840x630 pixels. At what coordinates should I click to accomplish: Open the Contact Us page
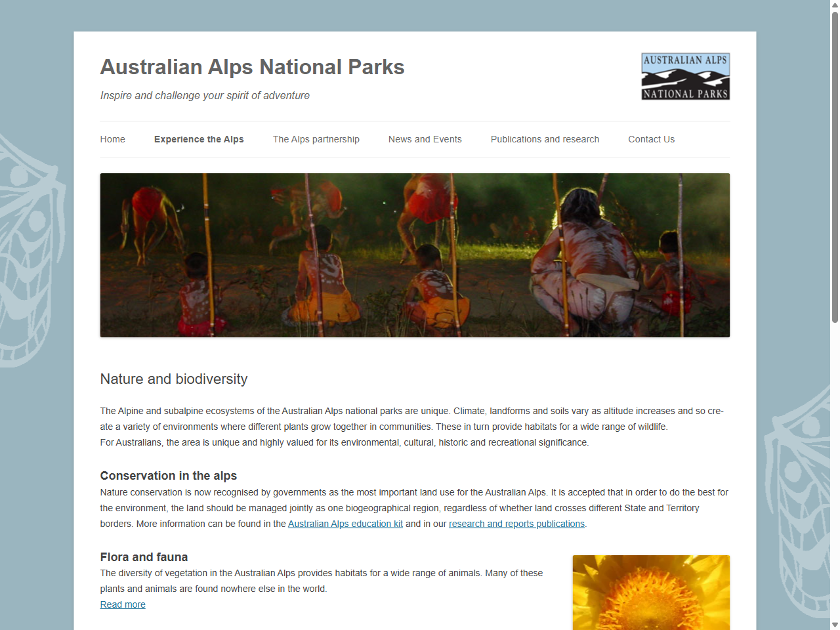click(651, 139)
